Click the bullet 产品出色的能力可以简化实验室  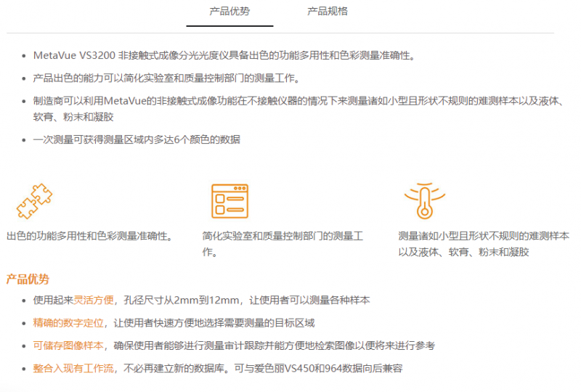pos(166,78)
